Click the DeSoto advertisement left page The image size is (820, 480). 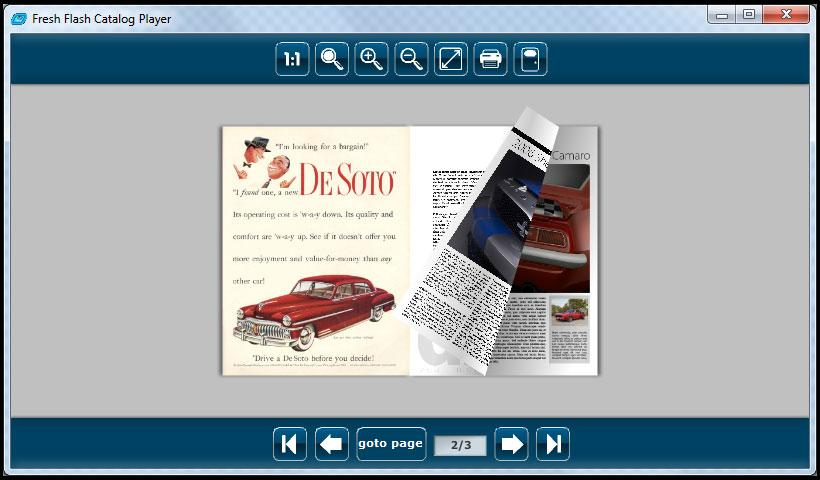click(314, 250)
